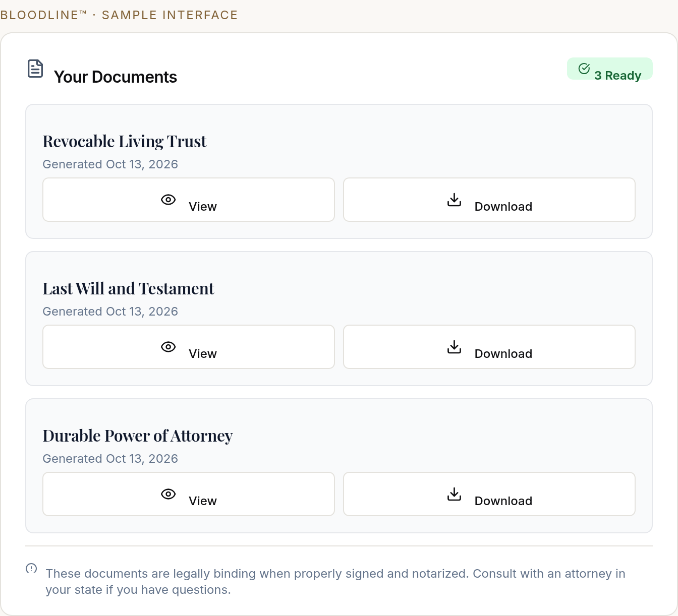Screen dimensions: 678x616
Task: Download the Last Will and Testament
Action: pyautogui.click(x=489, y=347)
